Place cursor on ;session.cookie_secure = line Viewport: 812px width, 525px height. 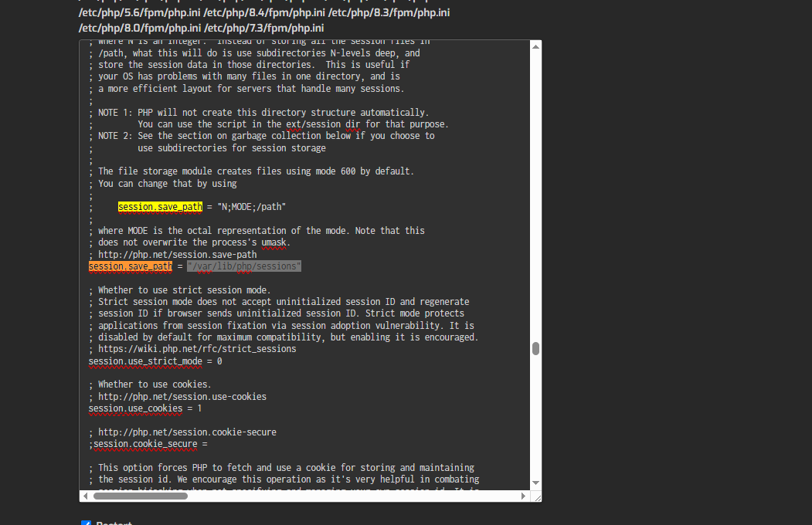pos(150,444)
